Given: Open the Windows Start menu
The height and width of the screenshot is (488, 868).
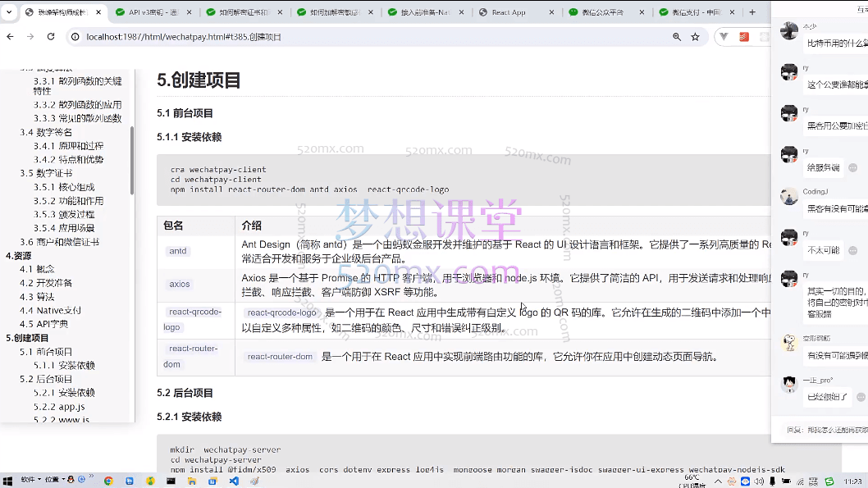Looking at the screenshot, I should click(x=9, y=481).
